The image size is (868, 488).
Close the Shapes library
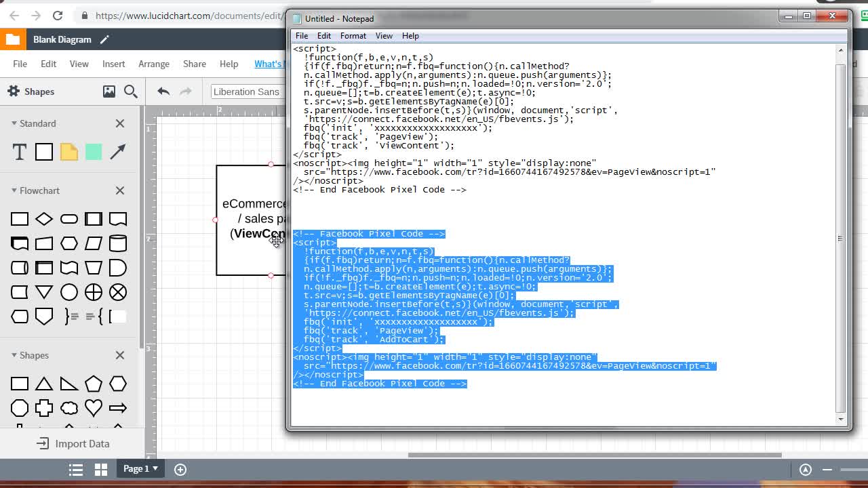(x=120, y=355)
